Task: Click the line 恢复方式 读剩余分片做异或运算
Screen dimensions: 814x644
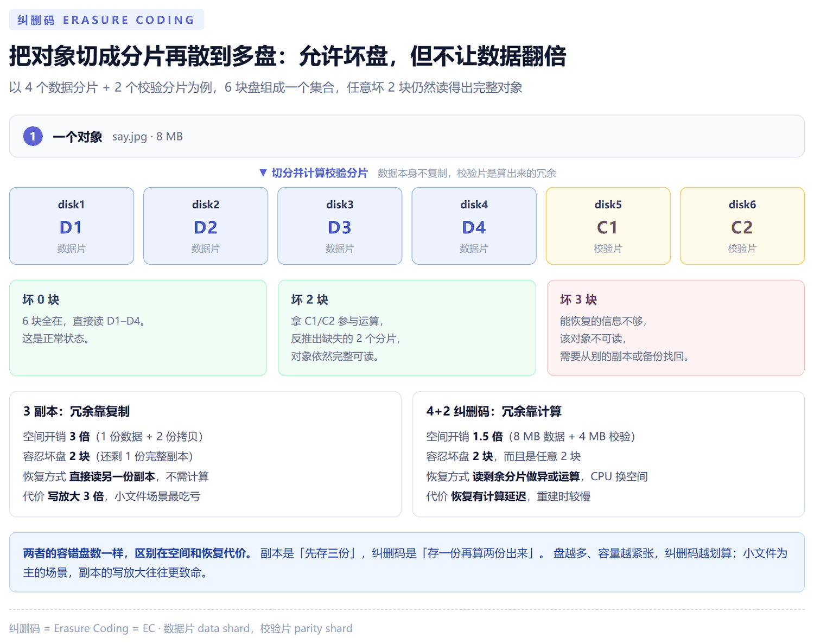Action: click(537, 476)
